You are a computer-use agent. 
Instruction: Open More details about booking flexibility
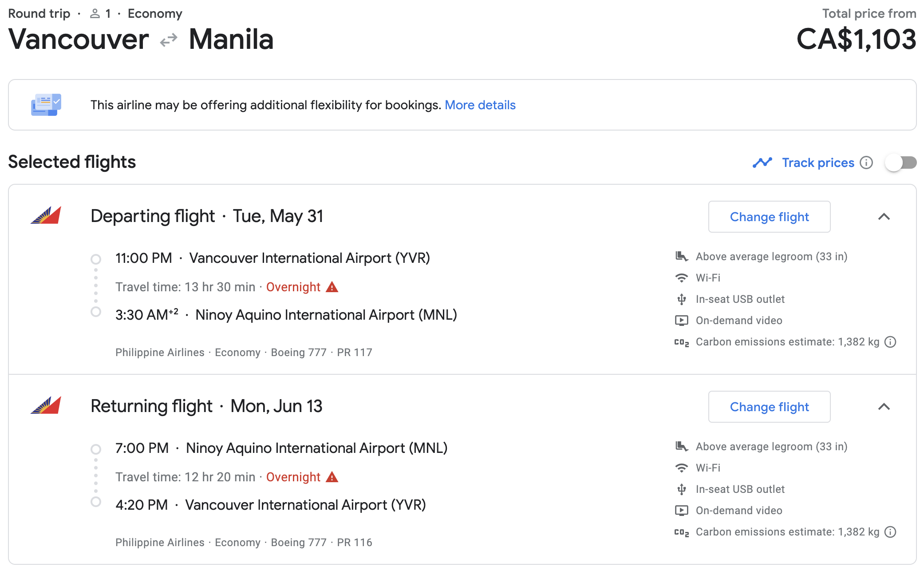(480, 105)
